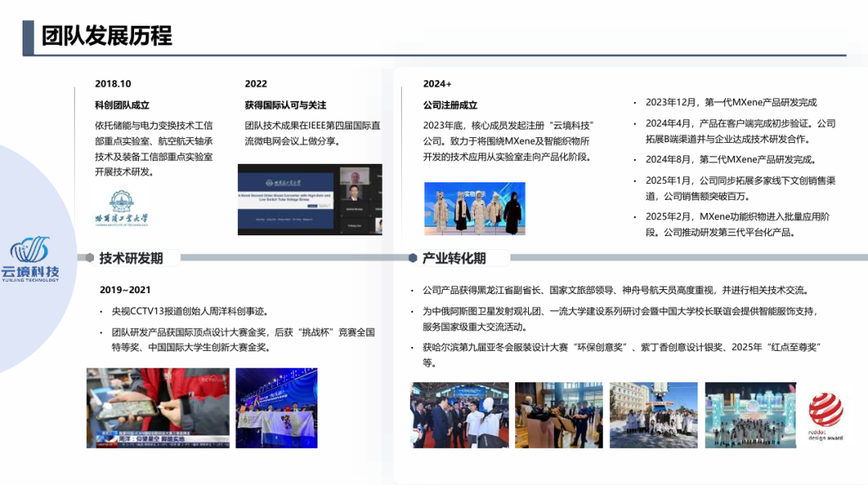Click the 哈尔滨第九届亚冬会 award bullet
868x485 pixels.
pyautogui.click(x=621, y=355)
